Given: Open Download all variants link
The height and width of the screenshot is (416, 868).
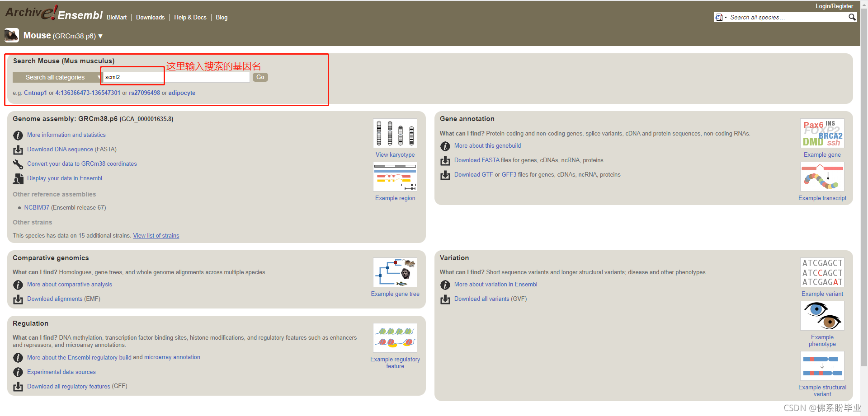Looking at the screenshot, I should tap(482, 299).
